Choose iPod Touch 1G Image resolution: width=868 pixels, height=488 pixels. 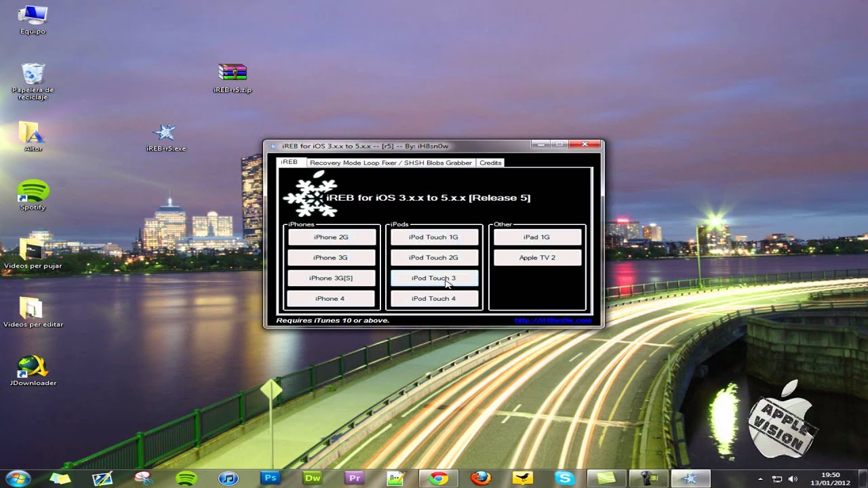coord(434,237)
